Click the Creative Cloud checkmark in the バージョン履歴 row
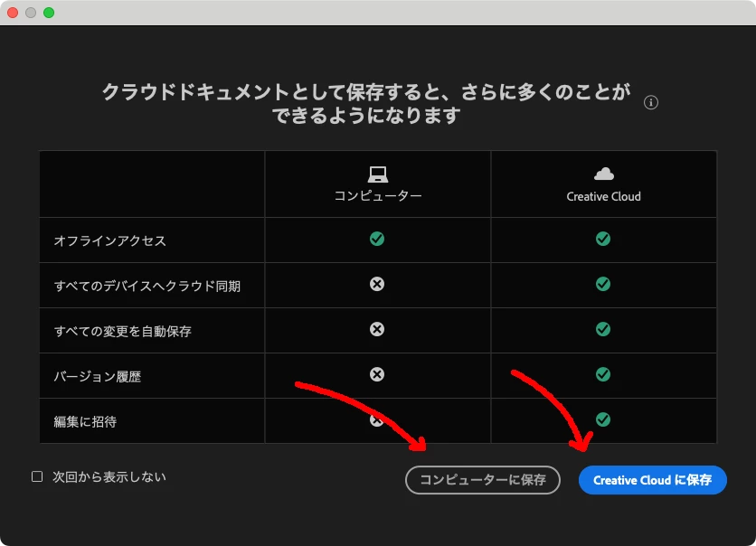Screen dimensions: 756x546 [603, 374]
